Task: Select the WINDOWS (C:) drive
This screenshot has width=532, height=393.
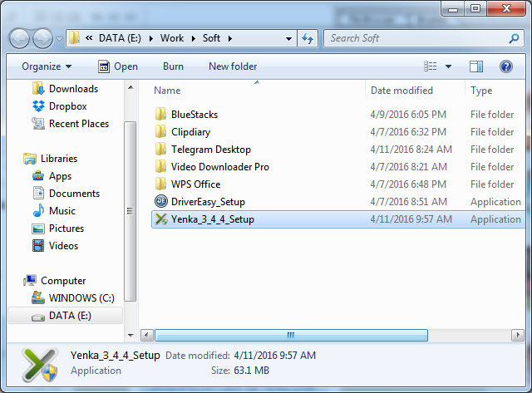Action: [73, 298]
